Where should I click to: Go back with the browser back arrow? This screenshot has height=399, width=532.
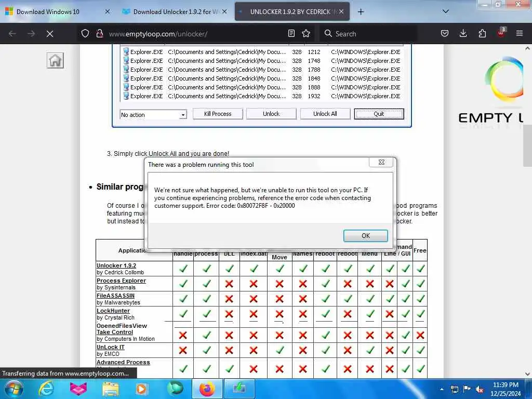pos(12,34)
